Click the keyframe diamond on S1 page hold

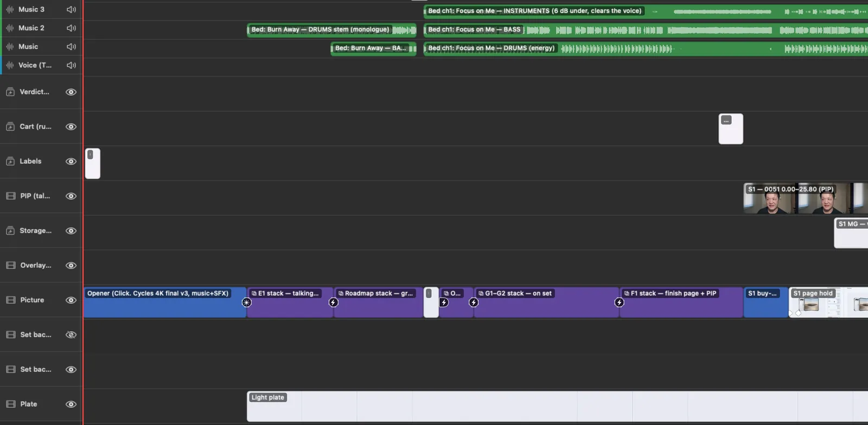798,313
